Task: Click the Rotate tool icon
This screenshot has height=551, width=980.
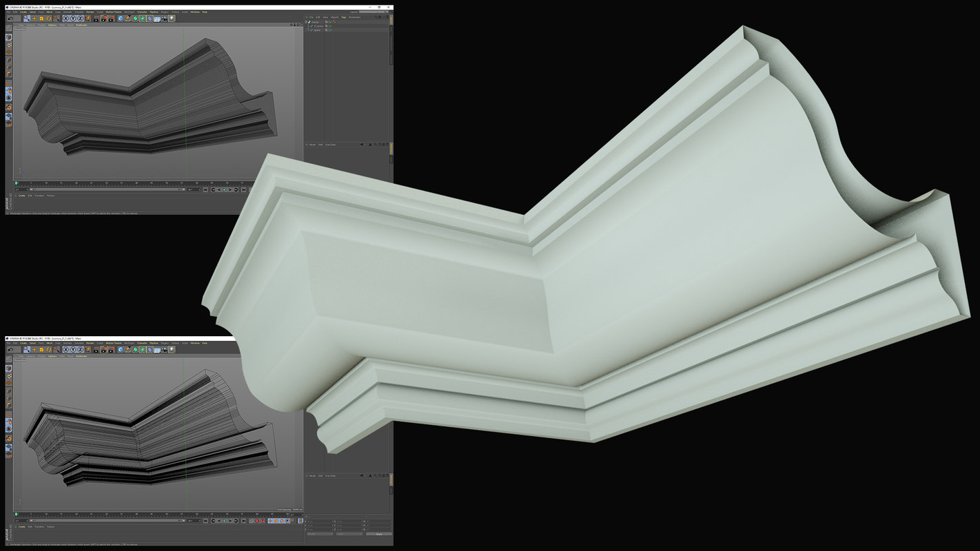Action: click(48, 19)
